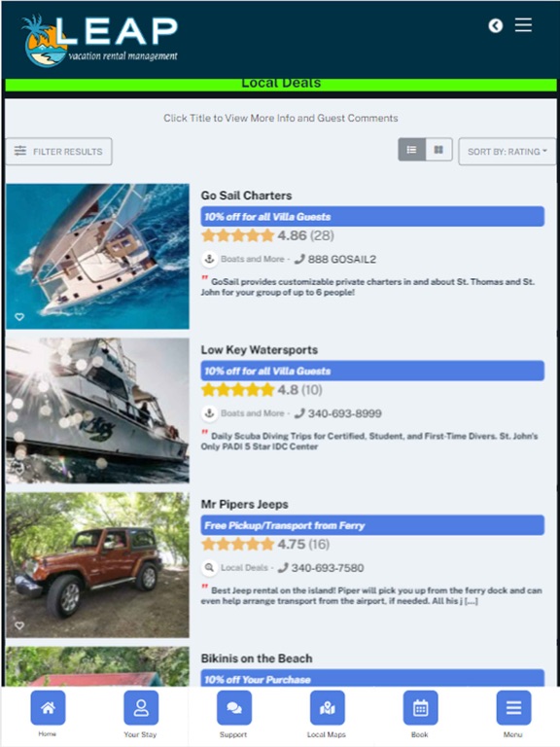Open the hamburger menu in header
This screenshot has height=747, width=560.
[x=523, y=25]
